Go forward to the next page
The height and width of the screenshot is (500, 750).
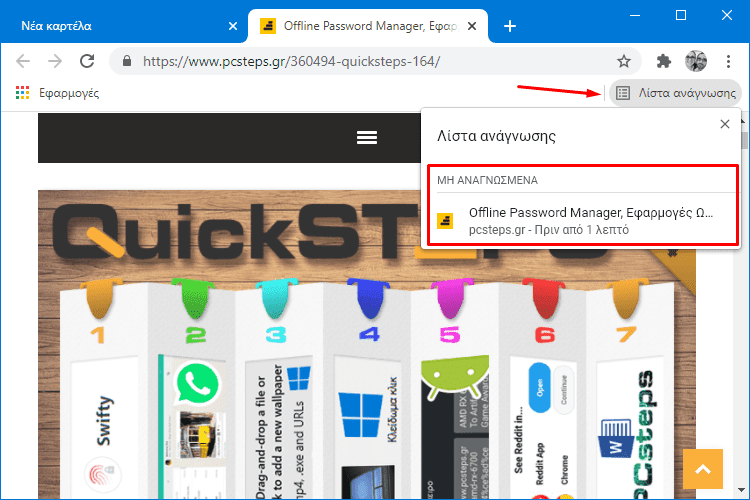coord(55,61)
